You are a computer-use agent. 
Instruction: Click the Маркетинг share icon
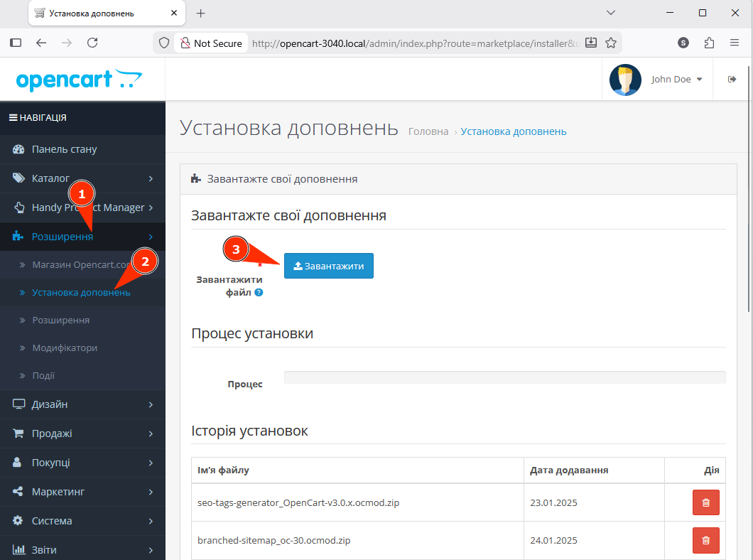(x=18, y=491)
